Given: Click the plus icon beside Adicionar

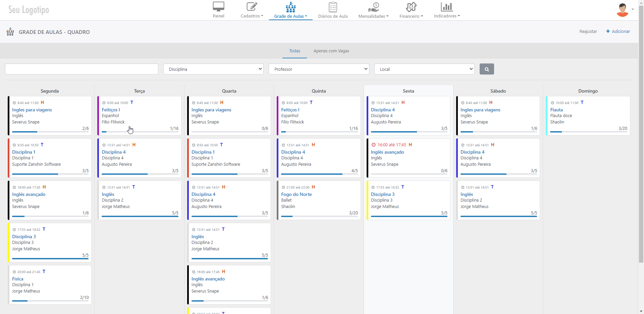Looking at the screenshot, I should coord(608,32).
